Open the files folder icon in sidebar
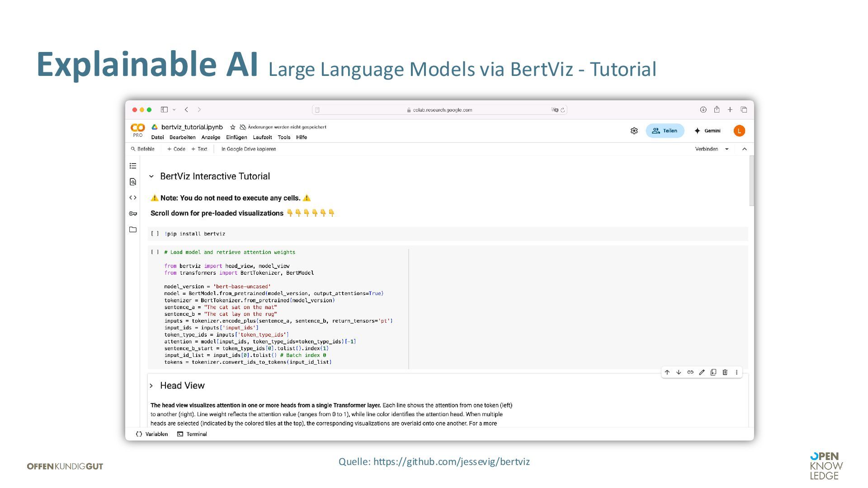Viewport: 868px width, 488px height. pyautogui.click(x=133, y=230)
